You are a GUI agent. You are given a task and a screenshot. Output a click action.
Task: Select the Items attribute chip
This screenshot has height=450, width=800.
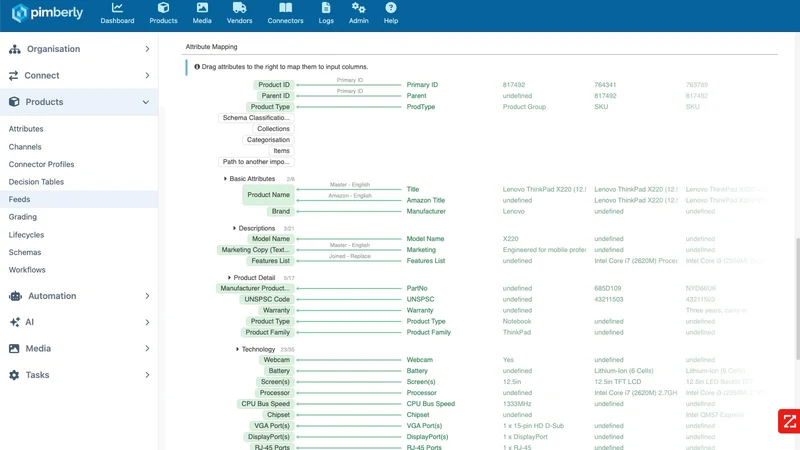(282, 151)
